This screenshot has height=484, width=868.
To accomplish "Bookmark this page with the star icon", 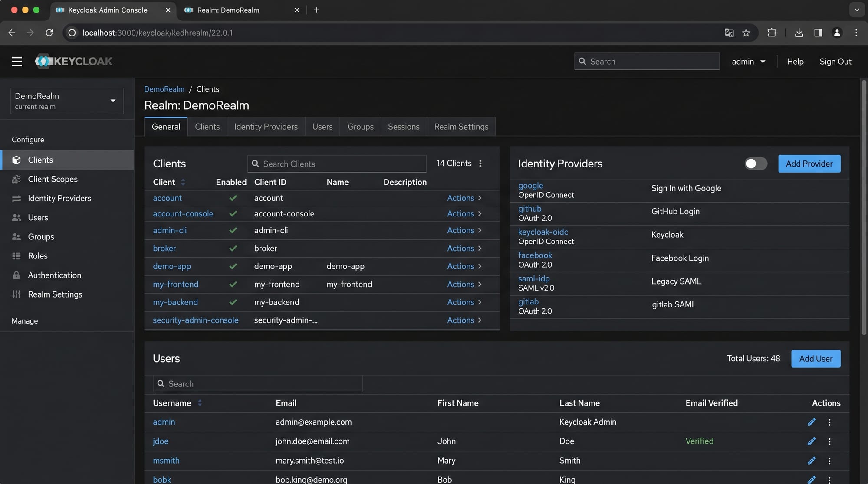I will point(746,33).
